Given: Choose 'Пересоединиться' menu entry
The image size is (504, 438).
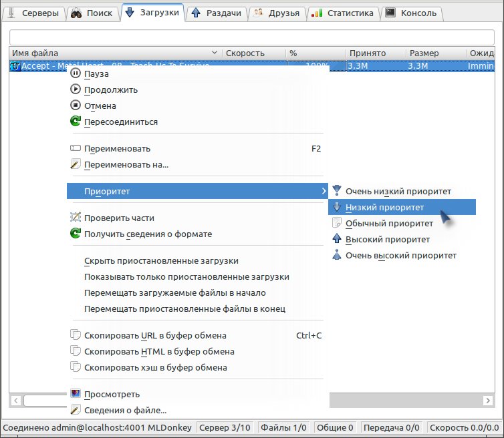Looking at the screenshot, I should pos(197,122).
